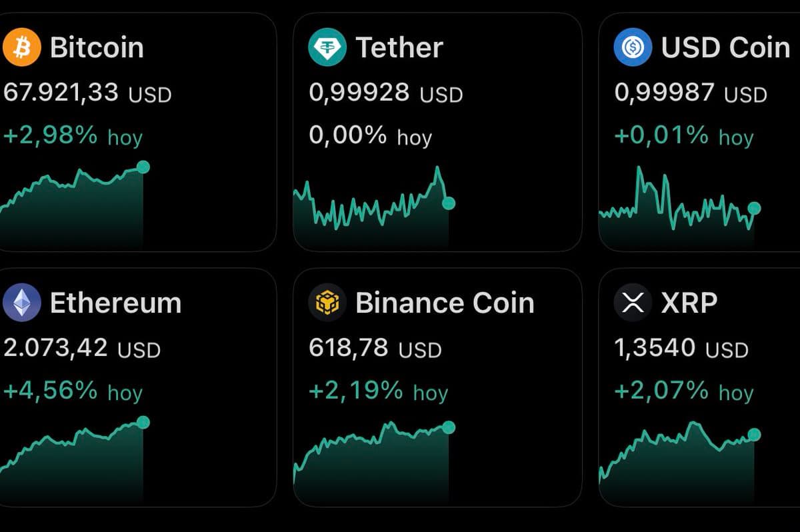Screen dimensions: 800x532
Task: Click USD Coin's +0,01% hoy change
Action: 683,136
